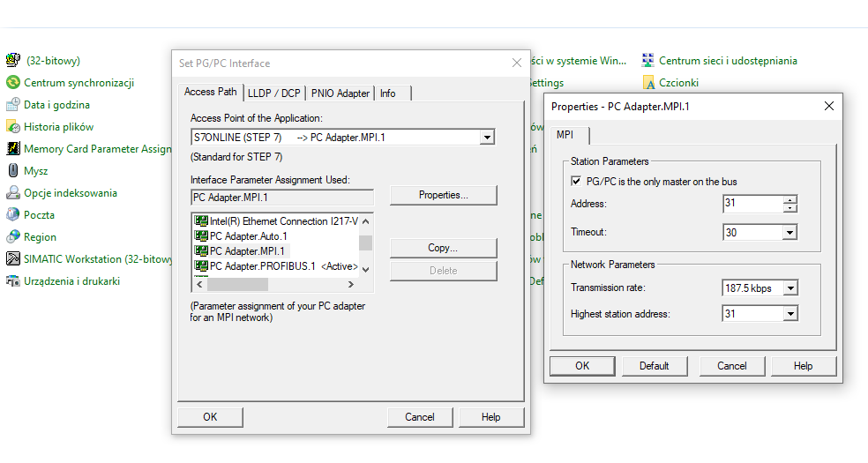Open Memory Card Parameter Assignment icon
This screenshot has width=868, height=463.
[x=12, y=149]
